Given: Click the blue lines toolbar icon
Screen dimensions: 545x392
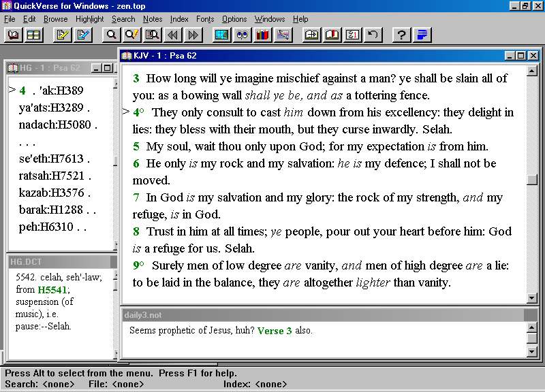Looking at the screenshot, I should 422,35.
